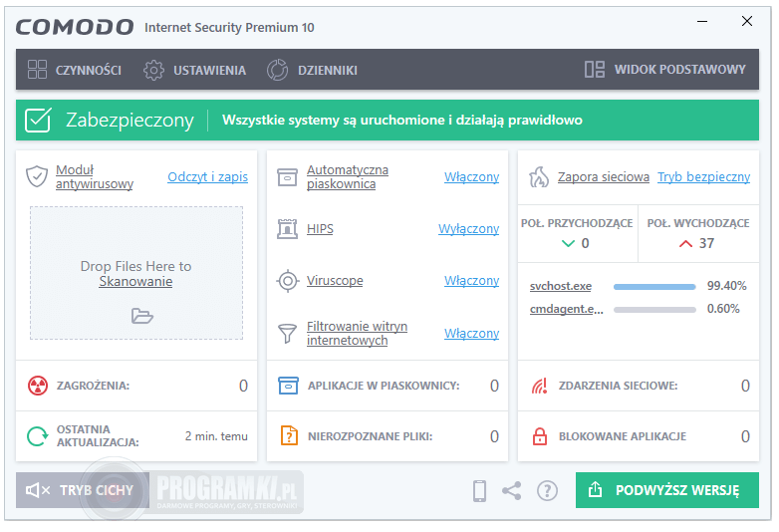Click the cmdagent traffic bar
Image resolution: width=779 pixels, height=532 pixels.
pyautogui.click(x=654, y=310)
